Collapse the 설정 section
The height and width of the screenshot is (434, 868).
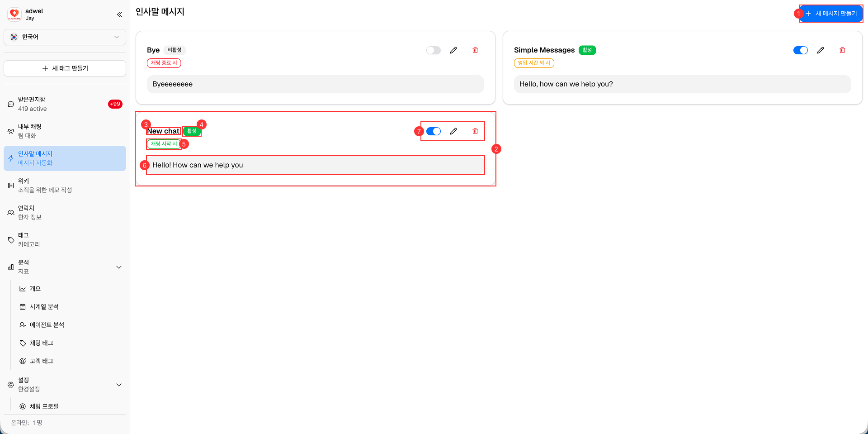tap(119, 385)
